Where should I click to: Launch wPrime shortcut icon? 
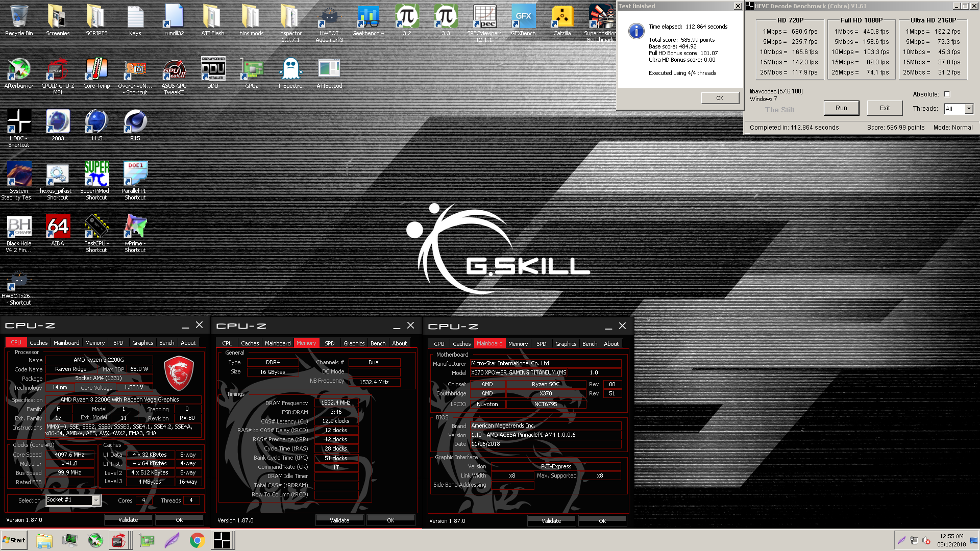(x=135, y=234)
